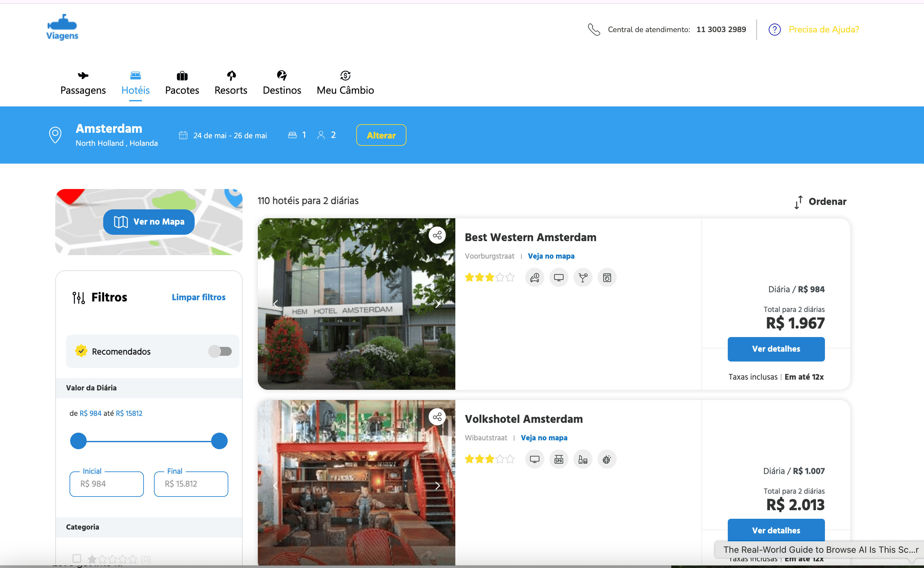Click the right price slider handle
The width and height of the screenshot is (924, 568).
coord(219,441)
